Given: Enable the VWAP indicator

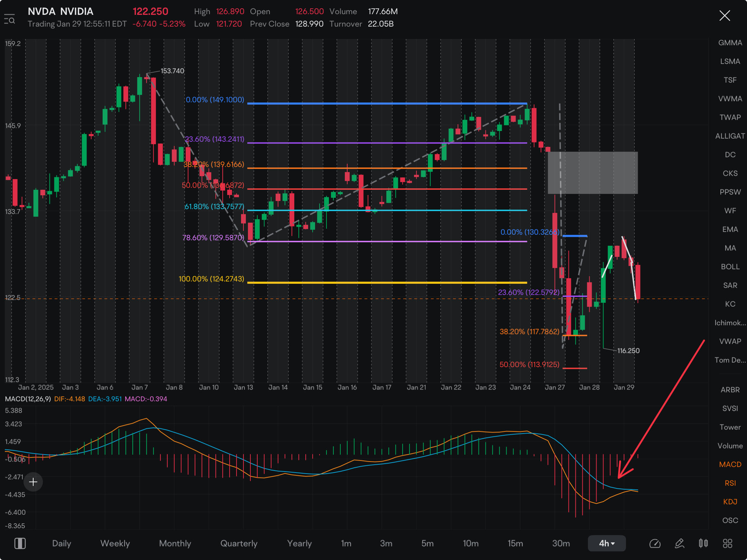Looking at the screenshot, I should 730,342.
